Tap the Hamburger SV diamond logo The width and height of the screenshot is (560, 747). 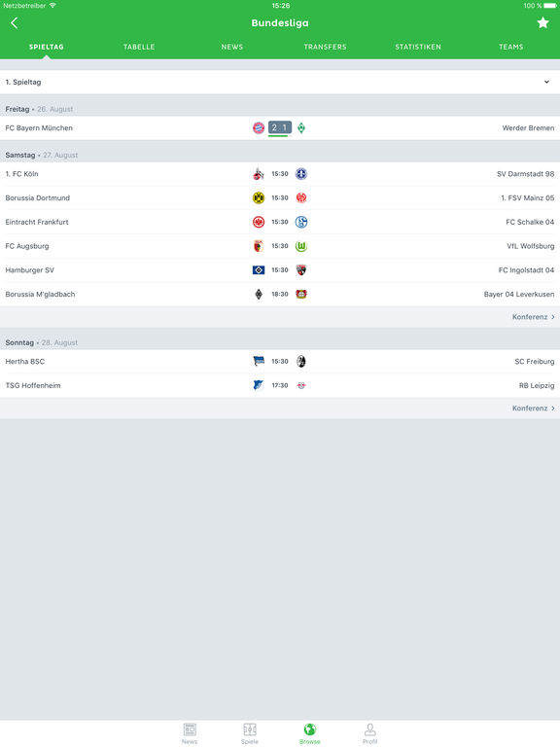(x=259, y=270)
